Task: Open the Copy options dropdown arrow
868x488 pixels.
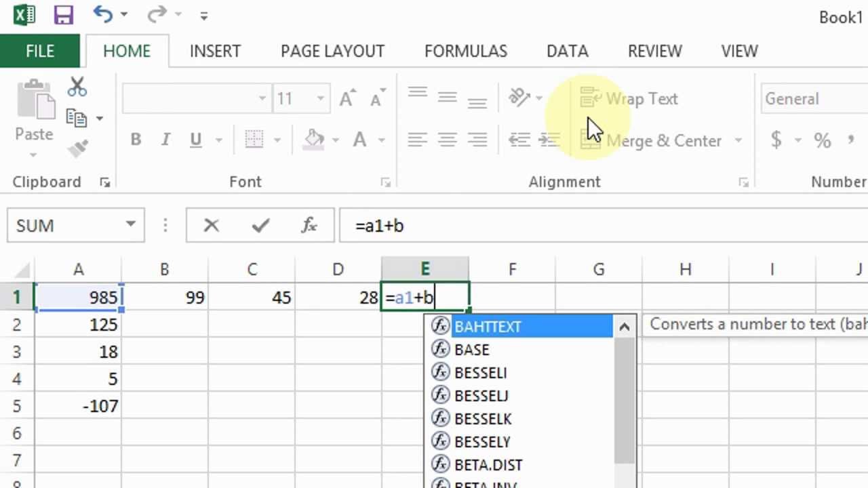Action: [x=100, y=119]
